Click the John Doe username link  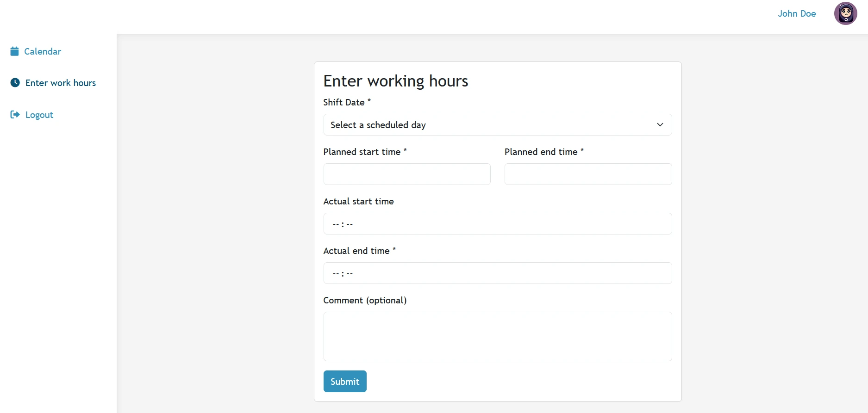click(797, 13)
